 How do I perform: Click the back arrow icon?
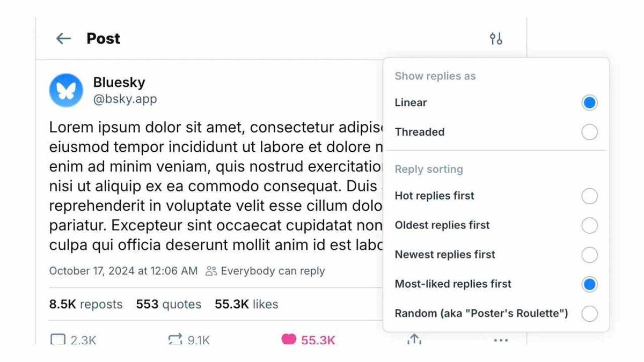click(64, 39)
